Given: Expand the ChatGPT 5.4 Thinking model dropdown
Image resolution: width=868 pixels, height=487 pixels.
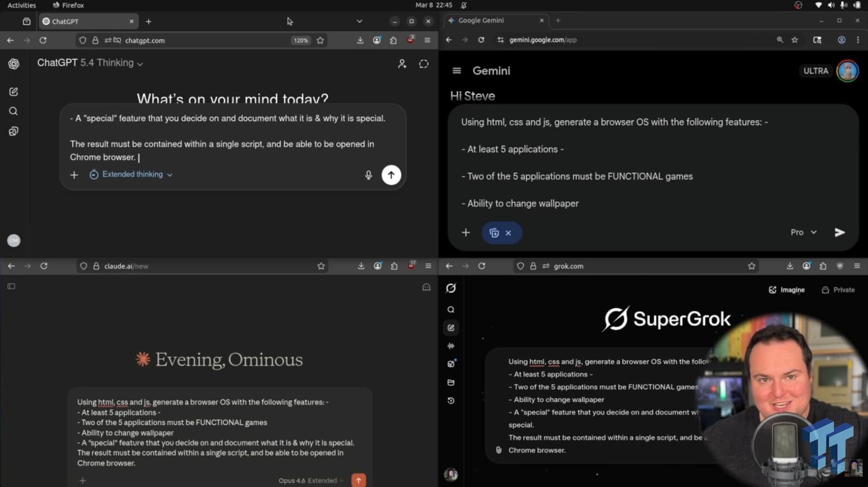Looking at the screenshot, I should (90, 63).
